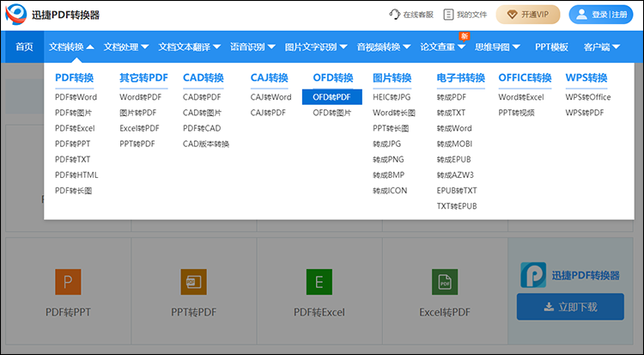Choose 转成PNG under 图片转换

[388, 160]
